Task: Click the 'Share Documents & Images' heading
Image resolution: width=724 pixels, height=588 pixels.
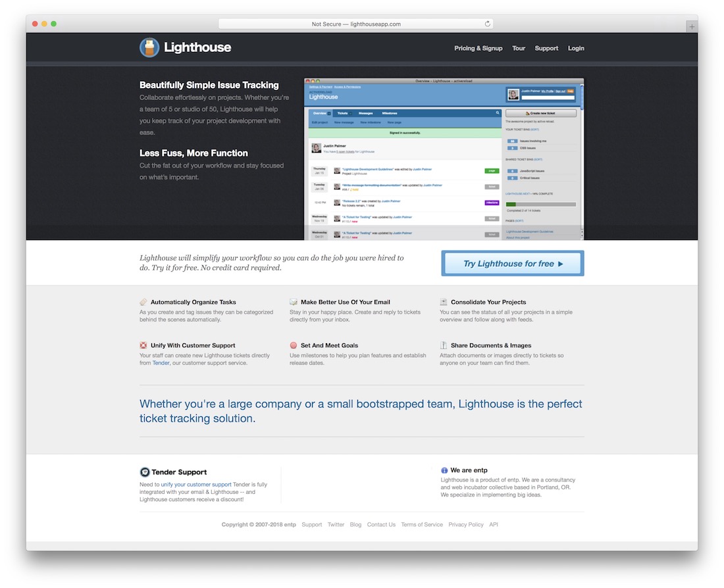Action: (491, 345)
